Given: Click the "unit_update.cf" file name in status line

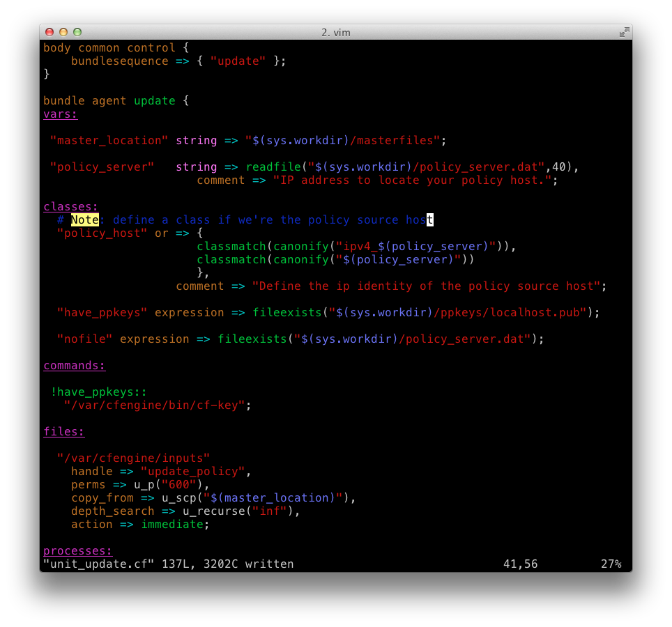Looking at the screenshot, I should click(x=99, y=564).
